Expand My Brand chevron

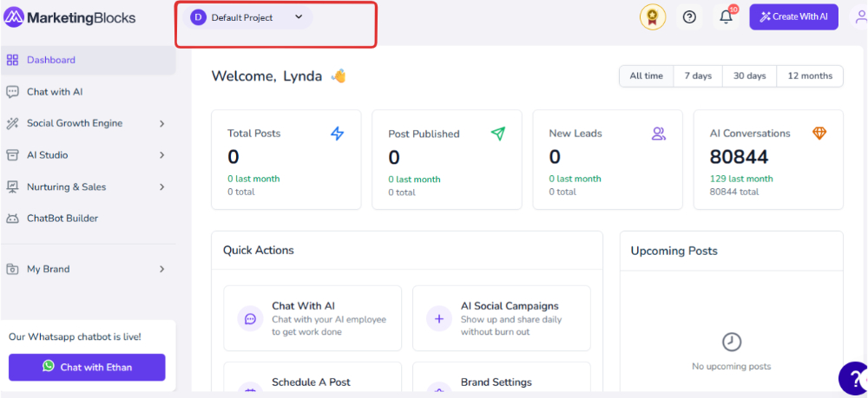tap(162, 269)
